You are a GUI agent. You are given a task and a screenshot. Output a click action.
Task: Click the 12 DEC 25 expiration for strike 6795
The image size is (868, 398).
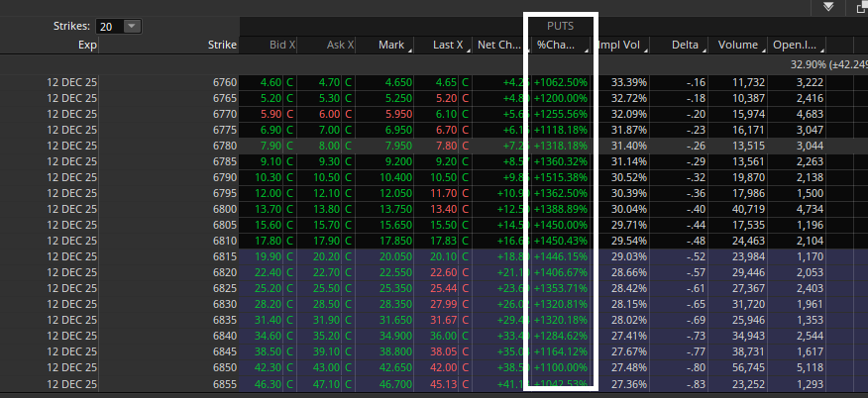pyautogui.click(x=72, y=193)
